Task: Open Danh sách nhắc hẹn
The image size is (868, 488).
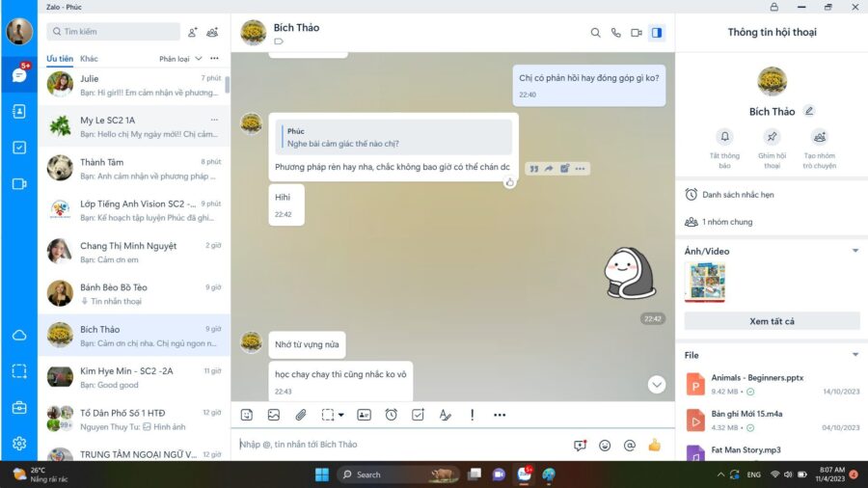Action: point(738,195)
